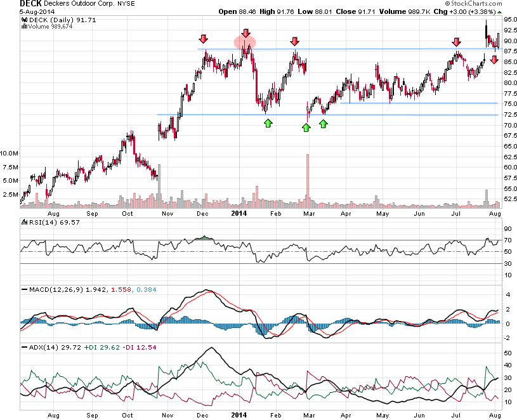The image size is (517, 420).
Task: Click the green +DI 29.62 label
Action: pos(102,347)
